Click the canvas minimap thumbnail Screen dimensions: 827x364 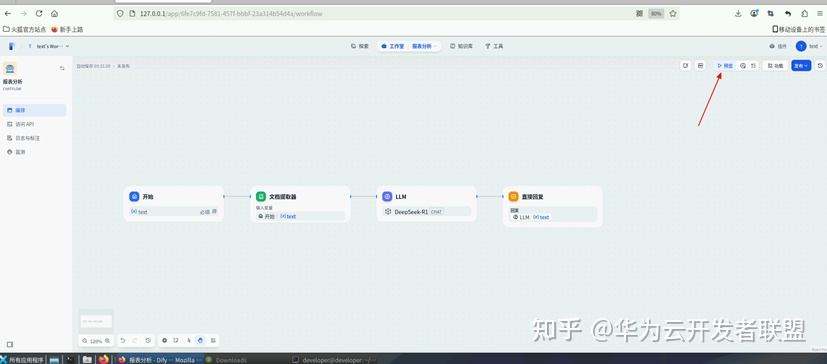[x=96, y=321]
